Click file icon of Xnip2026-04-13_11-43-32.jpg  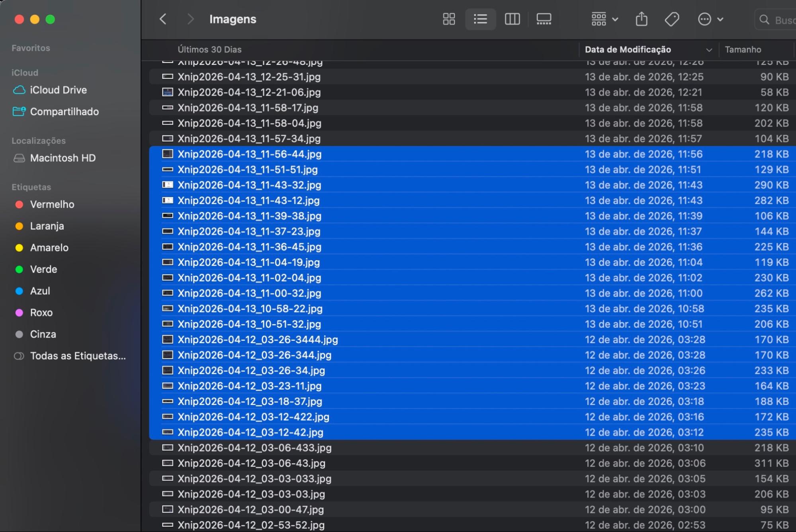(168, 185)
